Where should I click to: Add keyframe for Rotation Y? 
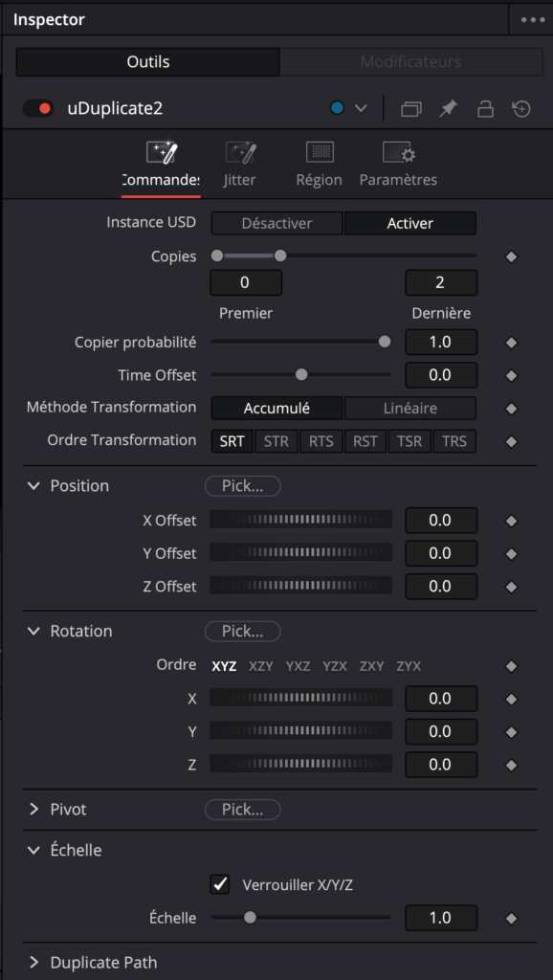point(512,732)
